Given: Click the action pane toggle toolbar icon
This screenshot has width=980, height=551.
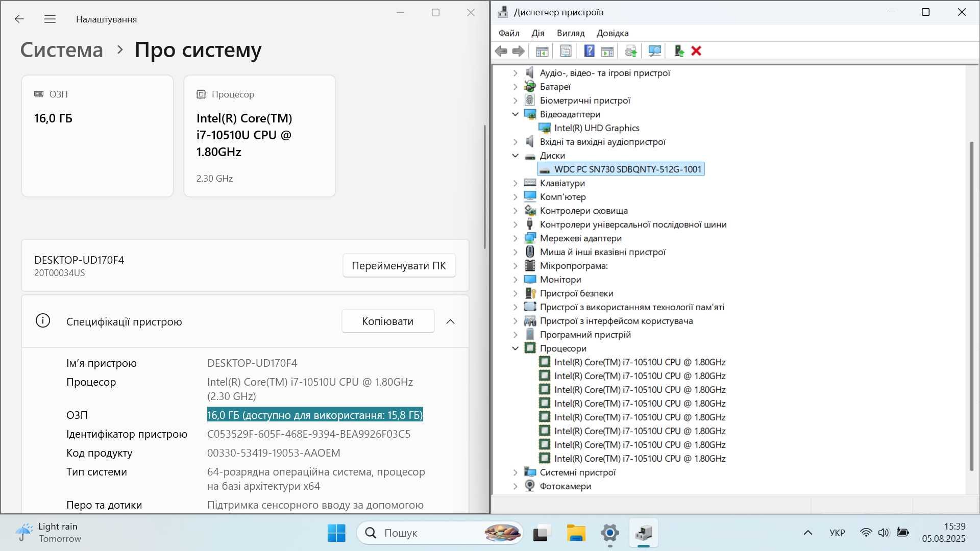Looking at the screenshot, I should point(607,51).
